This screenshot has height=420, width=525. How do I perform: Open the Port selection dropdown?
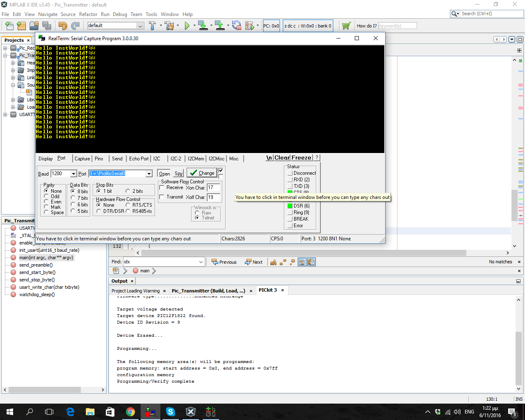149,174
